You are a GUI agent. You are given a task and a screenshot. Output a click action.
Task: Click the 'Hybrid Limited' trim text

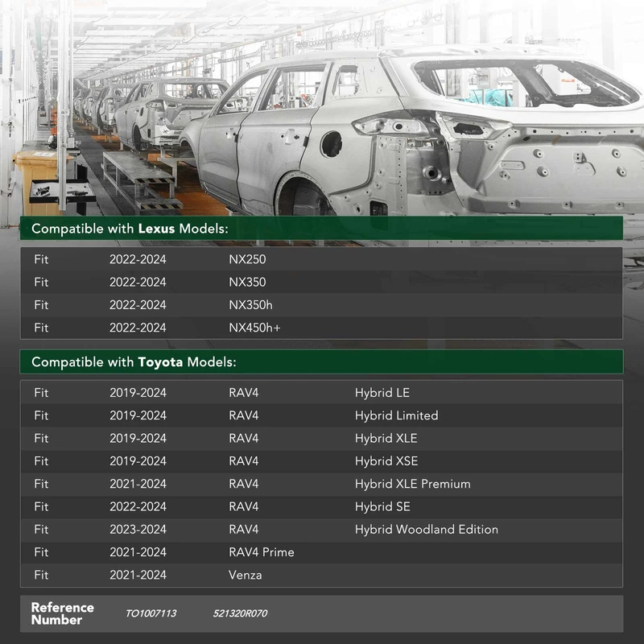(x=396, y=415)
